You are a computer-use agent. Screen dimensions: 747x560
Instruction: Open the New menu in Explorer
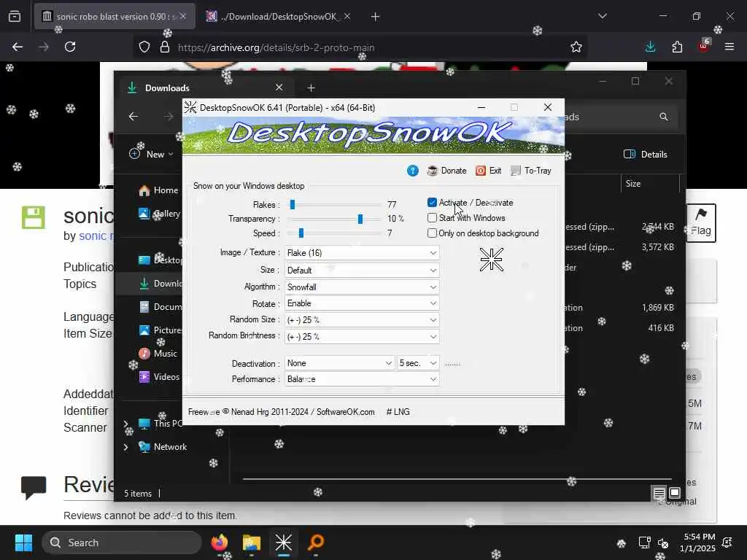(151, 154)
